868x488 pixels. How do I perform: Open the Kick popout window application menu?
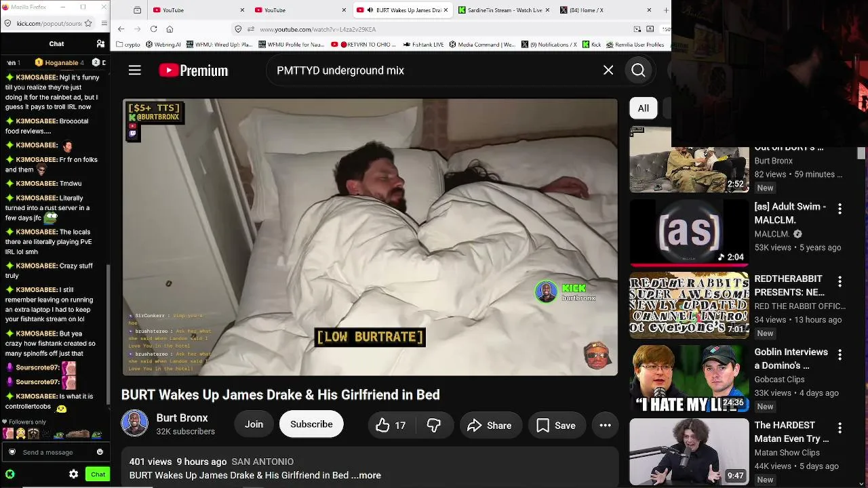click(x=104, y=23)
